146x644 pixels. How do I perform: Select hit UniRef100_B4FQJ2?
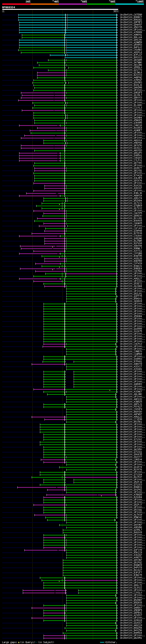(131, 47)
